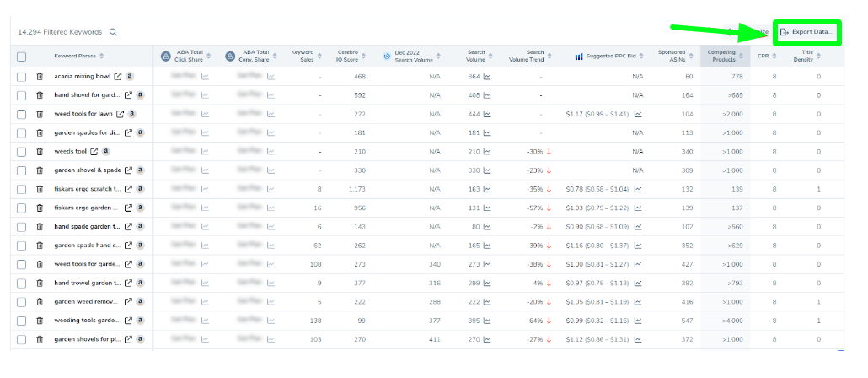Open conv. share chart in acacia mixing bowl row
The image size is (868, 378).
point(271,77)
